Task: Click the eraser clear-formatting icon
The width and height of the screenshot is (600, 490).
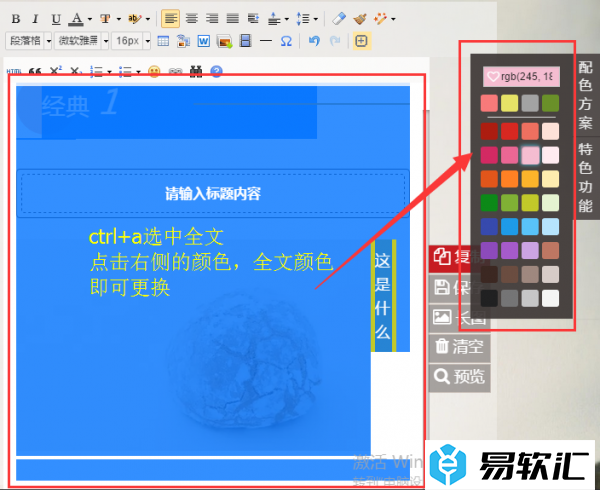Action: click(339, 19)
